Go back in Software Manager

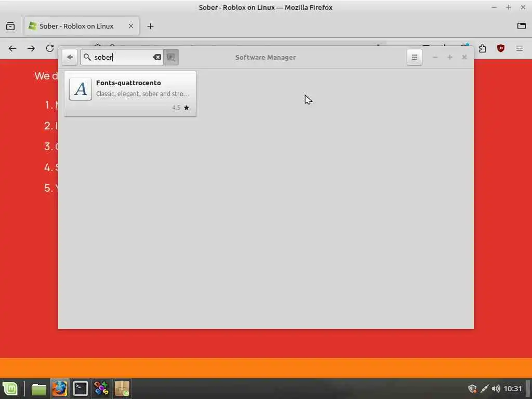(70, 57)
